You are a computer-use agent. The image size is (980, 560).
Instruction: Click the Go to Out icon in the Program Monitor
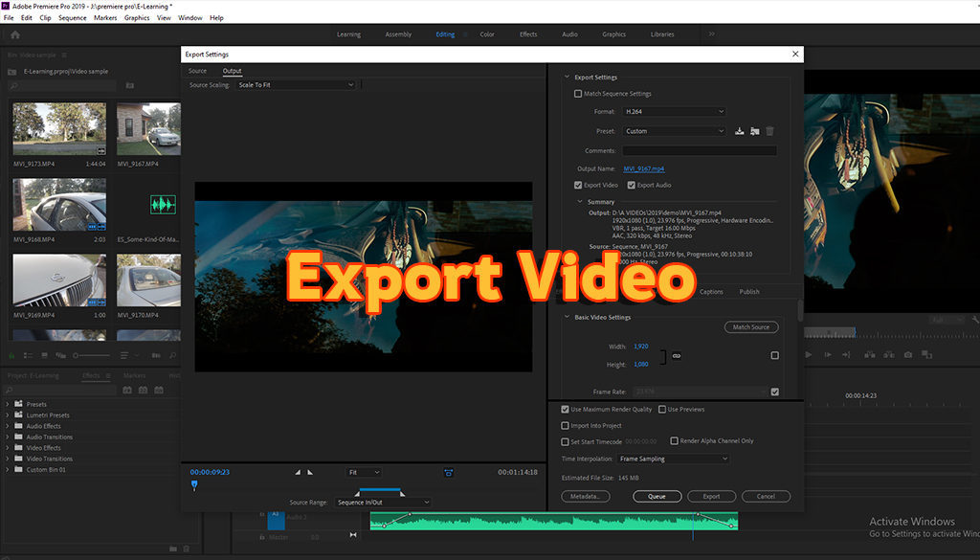click(846, 354)
